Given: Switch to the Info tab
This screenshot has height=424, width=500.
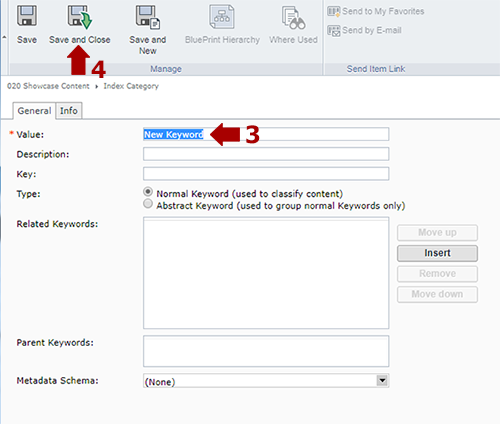Looking at the screenshot, I should tap(69, 111).
